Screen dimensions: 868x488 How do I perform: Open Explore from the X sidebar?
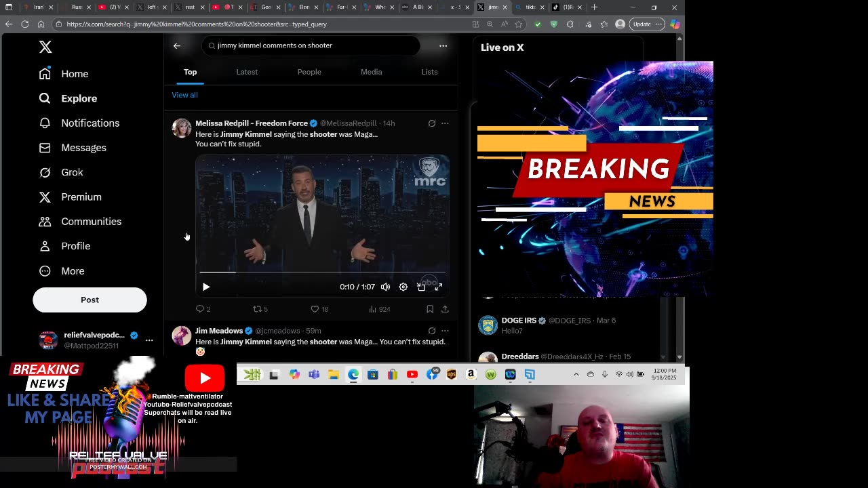[68, 98]
